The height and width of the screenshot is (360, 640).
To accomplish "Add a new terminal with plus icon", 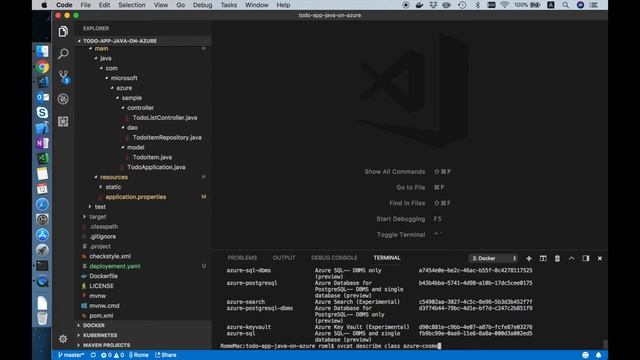I will 529,258.
